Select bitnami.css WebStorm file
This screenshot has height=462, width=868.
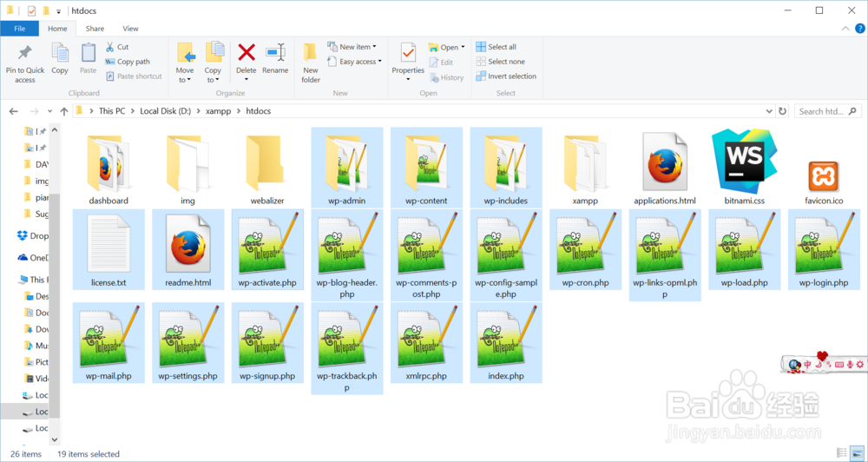click(x=745, y=168)
